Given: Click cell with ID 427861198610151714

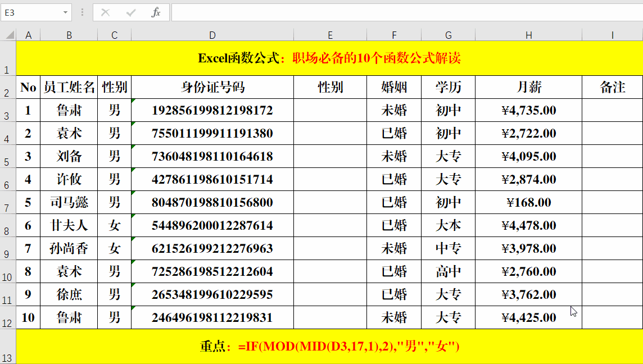Looking at the screenshot, I should coord(212,179).
